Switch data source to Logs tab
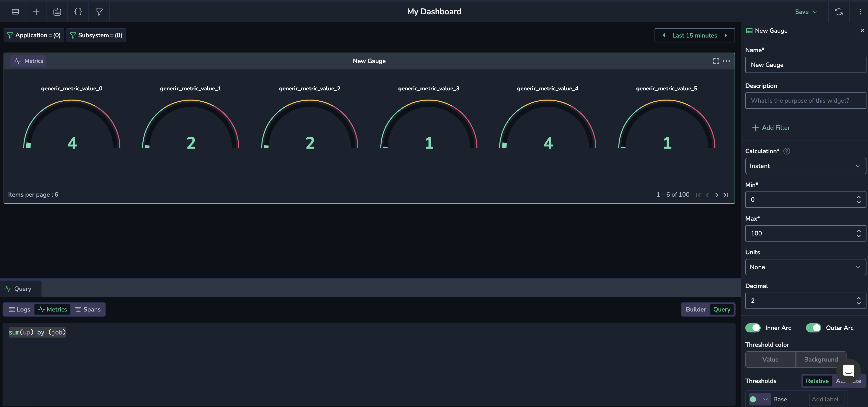Image resolution: width=868 pixels, height=407 pixels. (x=19, y=309)
